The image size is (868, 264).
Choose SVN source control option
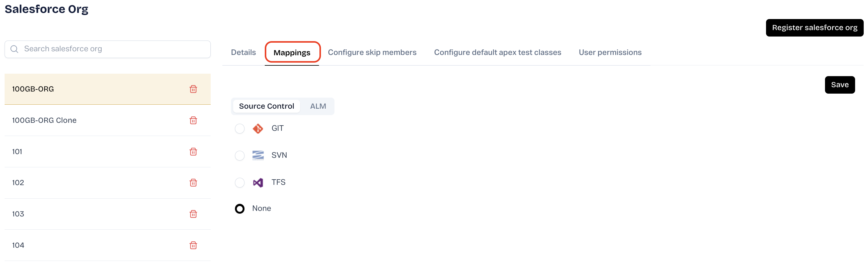pos(240,156)
